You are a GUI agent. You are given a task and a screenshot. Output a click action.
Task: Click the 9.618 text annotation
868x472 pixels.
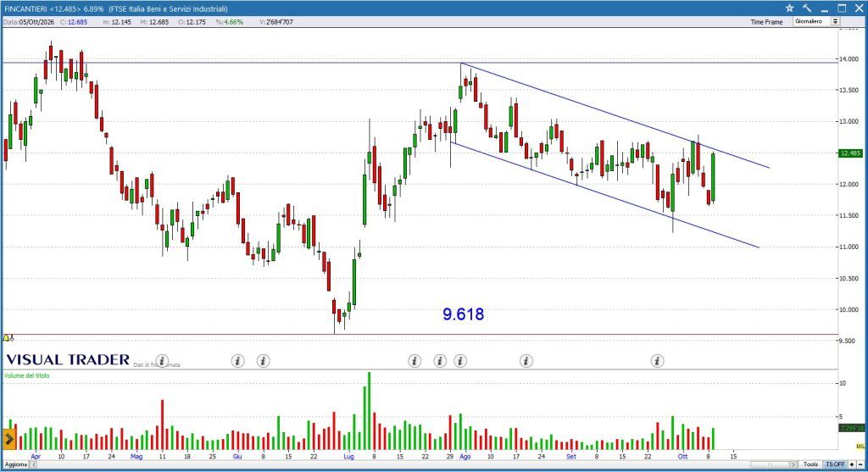[x=464, y=314]
